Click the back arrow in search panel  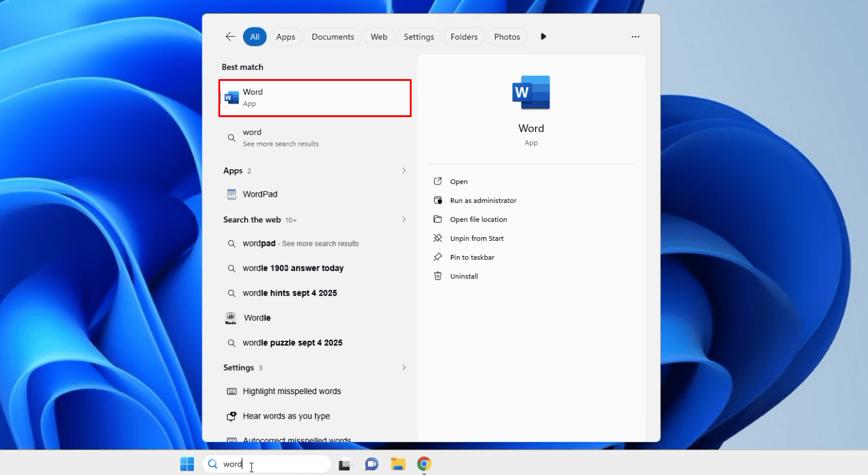[x=230, y=37]
